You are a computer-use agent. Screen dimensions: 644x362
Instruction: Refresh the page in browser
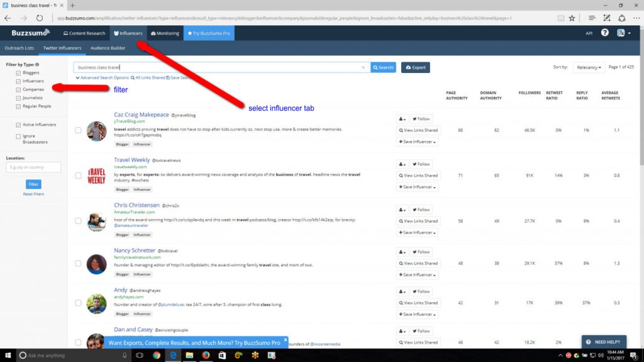40,18
